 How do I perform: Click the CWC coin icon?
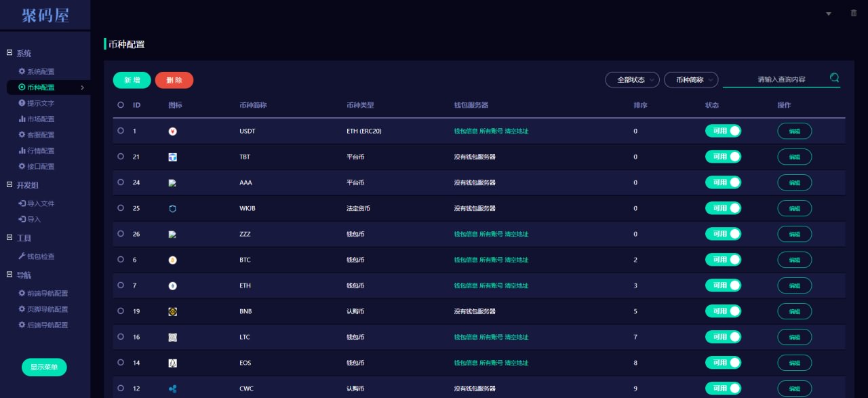tap(172, 389)
